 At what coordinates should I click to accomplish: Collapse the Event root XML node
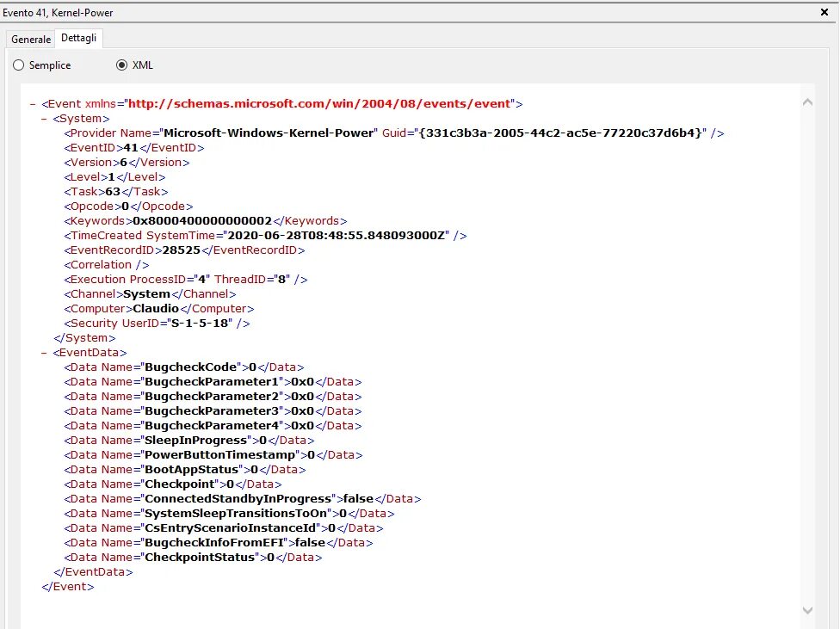pyautogui.click(x=33, y=104)
